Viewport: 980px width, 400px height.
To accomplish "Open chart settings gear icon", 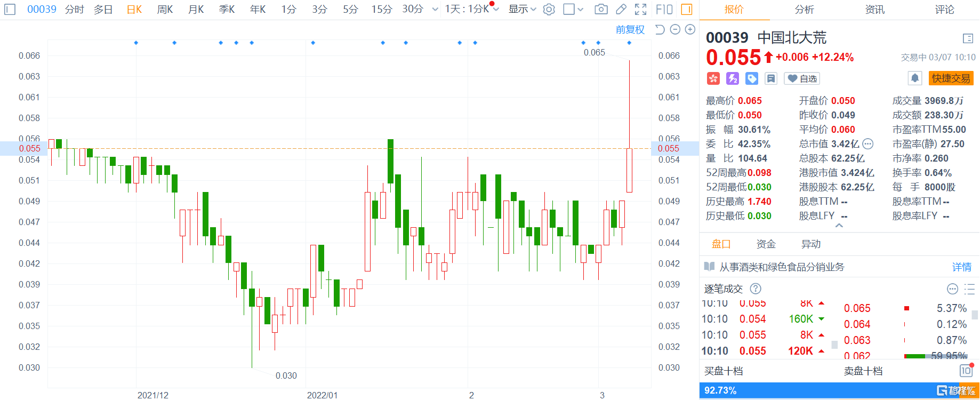I will 549,10.
